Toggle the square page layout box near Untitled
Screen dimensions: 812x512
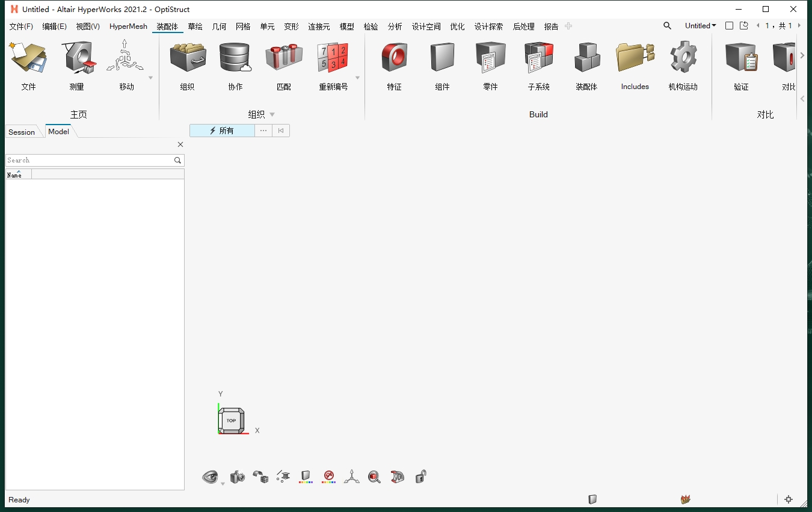pos(729,26)
